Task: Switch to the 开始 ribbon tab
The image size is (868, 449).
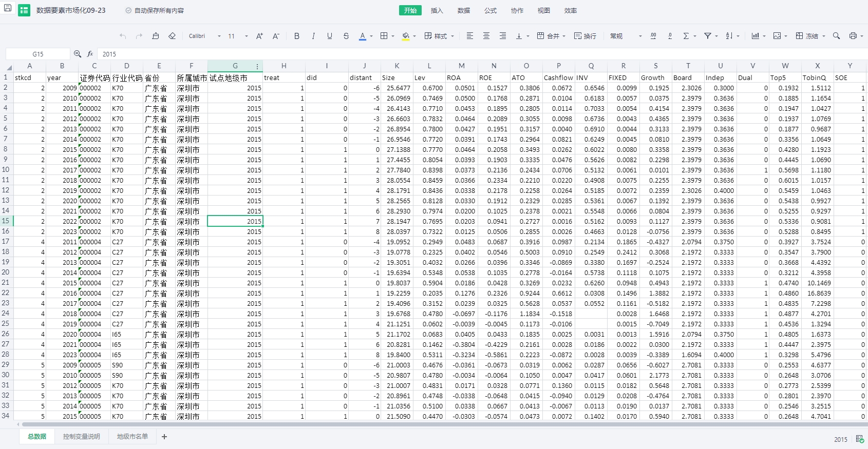Action: [410, 10]
